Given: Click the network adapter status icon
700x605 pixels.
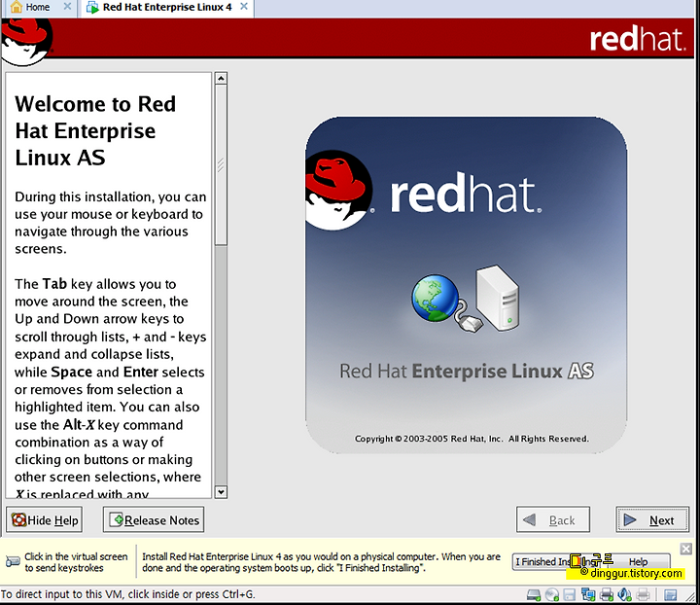Looking at the screenshot, I should point(588,594).
